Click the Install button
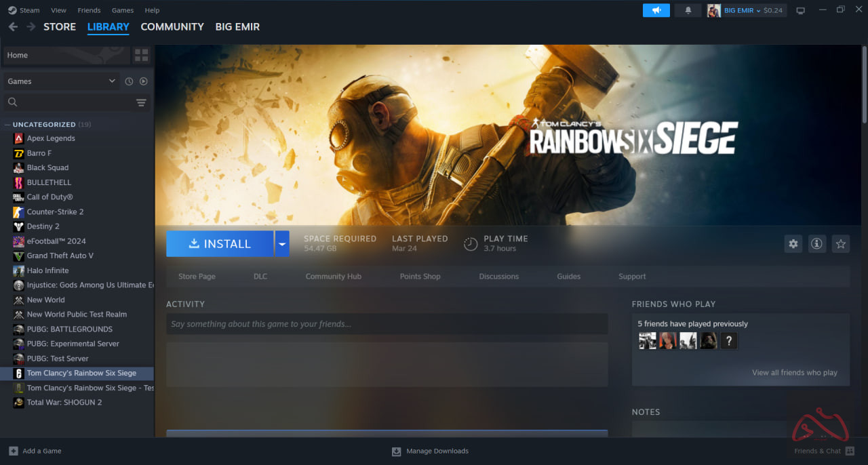Screen dimensions: 868x465 [x=220, y=243]
